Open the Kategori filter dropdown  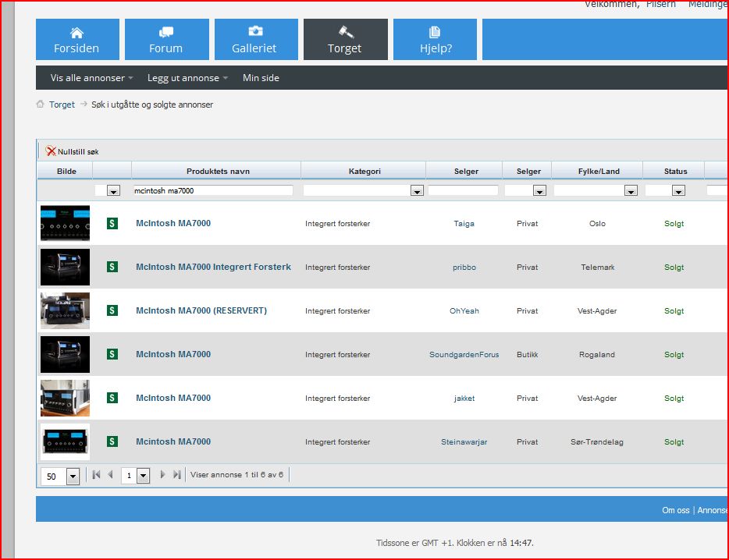click(x=417, y=190)
